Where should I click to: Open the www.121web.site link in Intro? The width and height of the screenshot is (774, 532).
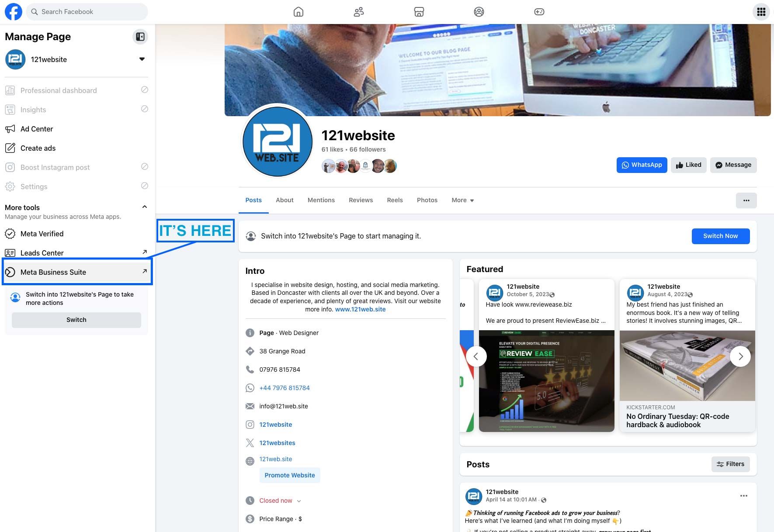tap(361, 309)
